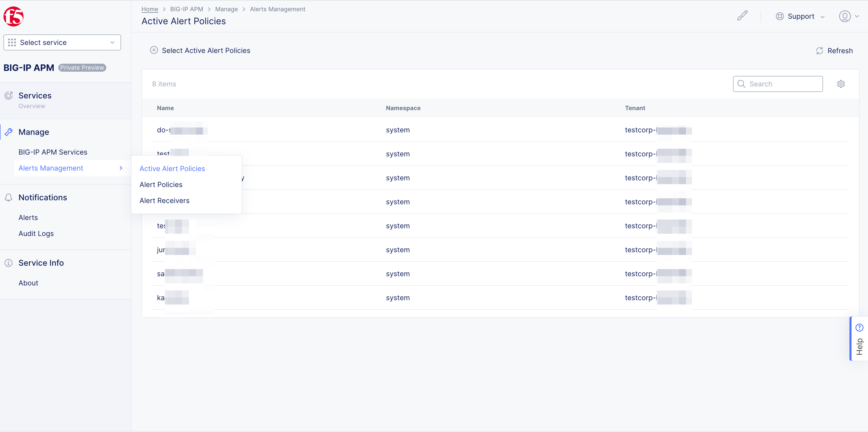The image size is (868, 432).
Task: Click the pencil edit icon
Action: click(742, 15)
